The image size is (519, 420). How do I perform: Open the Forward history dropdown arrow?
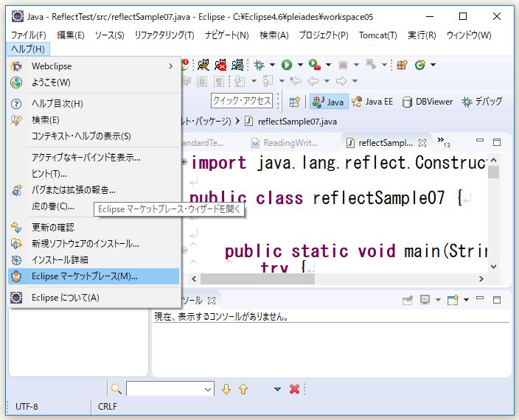pyautogui.click(x=355, y=81)
